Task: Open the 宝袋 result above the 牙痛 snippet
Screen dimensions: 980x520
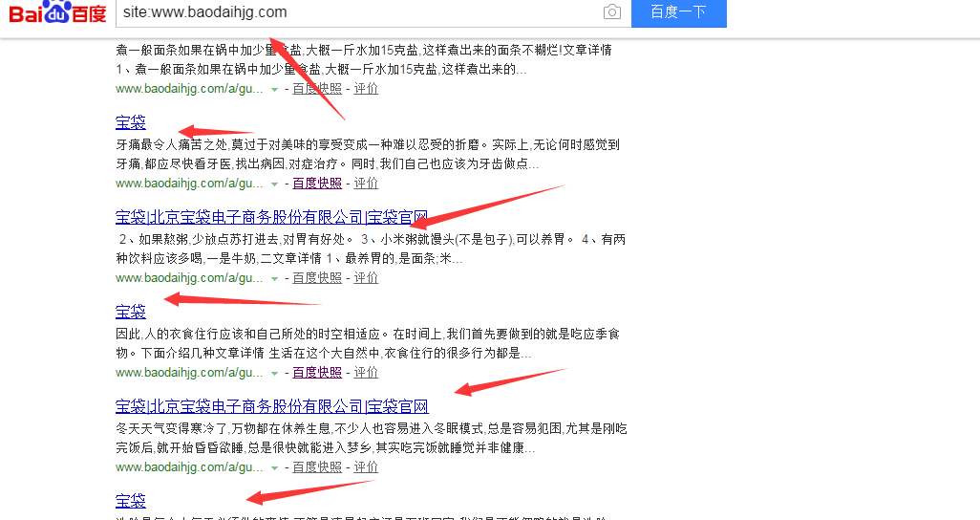Action: (131, 122)
